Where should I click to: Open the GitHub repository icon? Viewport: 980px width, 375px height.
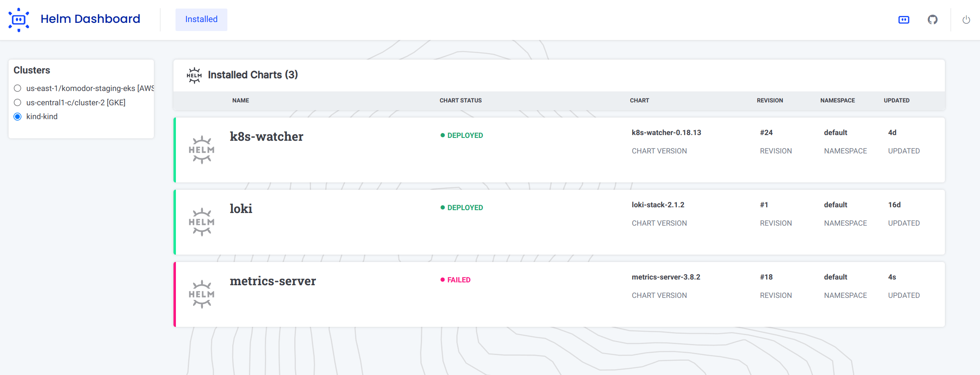(933, 19)
